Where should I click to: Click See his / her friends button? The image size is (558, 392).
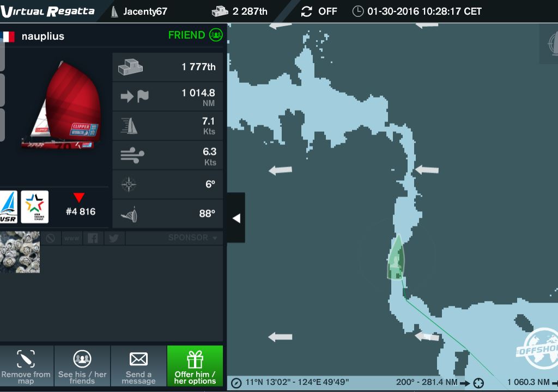click(x=82, y=366)
